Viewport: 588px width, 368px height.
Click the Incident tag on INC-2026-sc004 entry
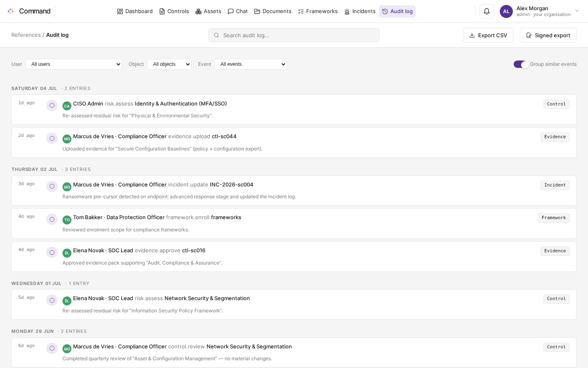point(555,185)
